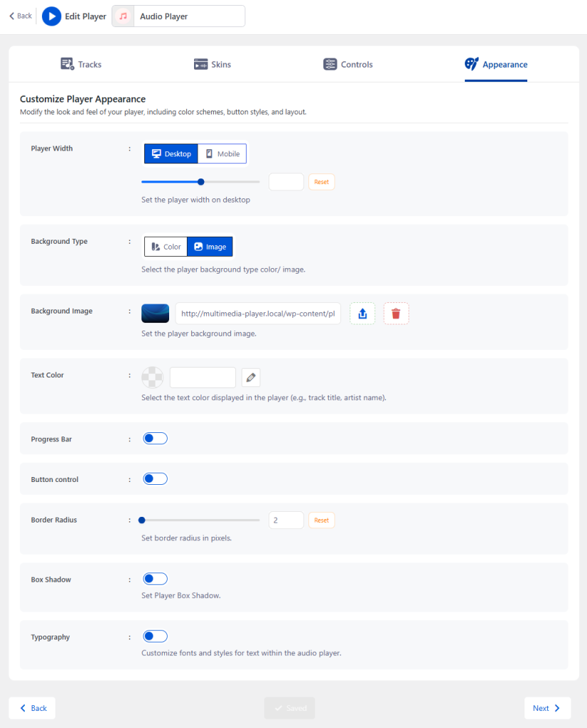This screenshot has height=728, width=587.
Task: Enable the Box Shadow switch
Action: 155,579
